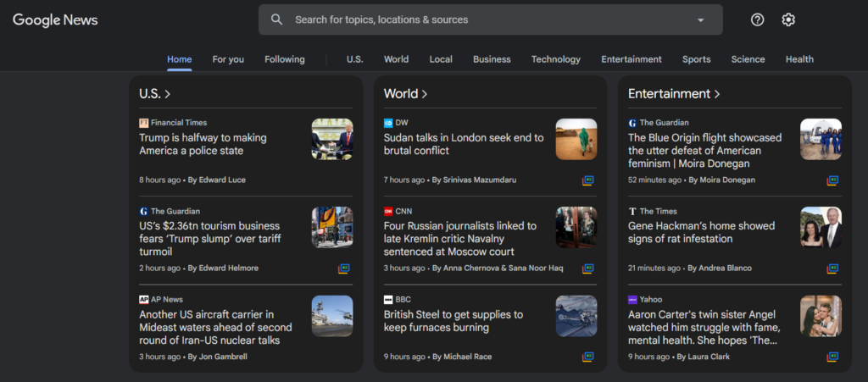Viewport: 868px width, 382px height.
Task: Click the Sudan talks article thumbnail
Action: 576,139
